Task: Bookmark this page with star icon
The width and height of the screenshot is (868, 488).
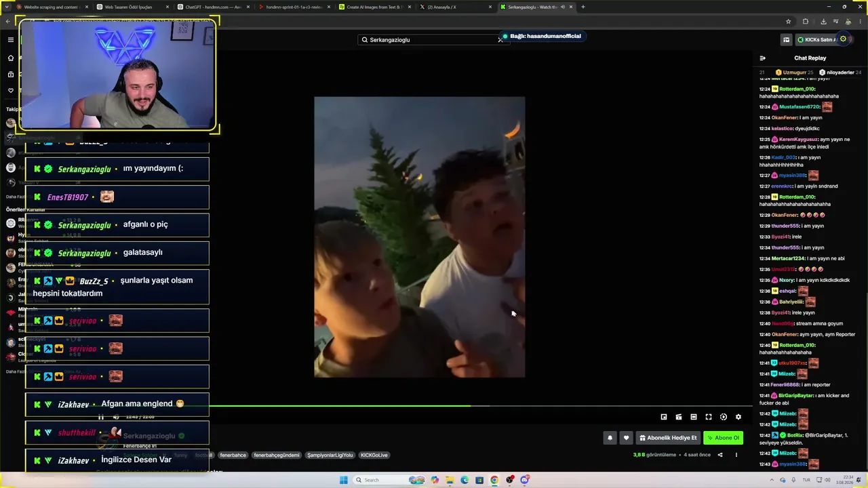Action: pos(788,22)
